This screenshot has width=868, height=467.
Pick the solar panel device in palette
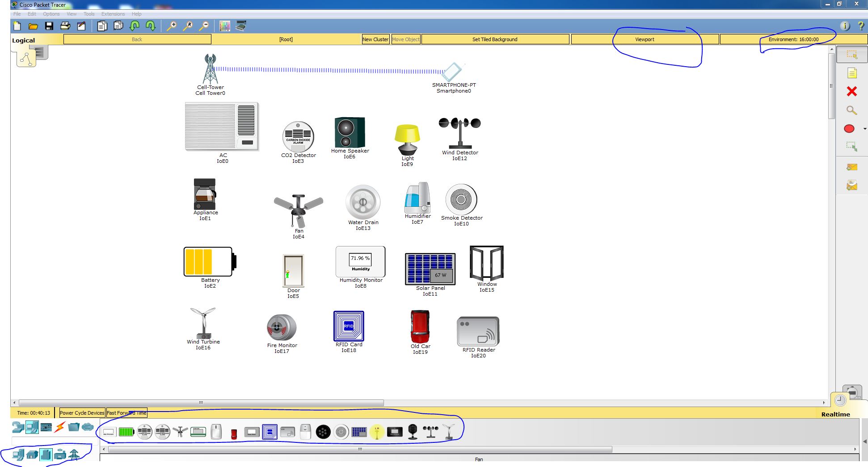coord(359,432)
